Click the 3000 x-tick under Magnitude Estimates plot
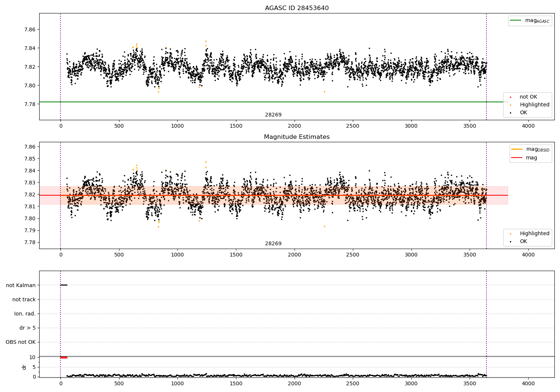 pyautogui.click(x=411, y=255)
